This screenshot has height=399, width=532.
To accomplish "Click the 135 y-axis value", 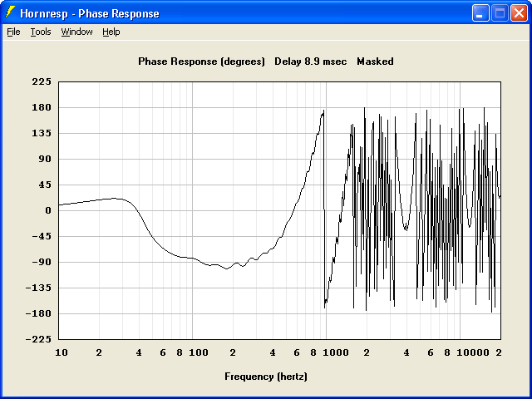I will click(42, 133).
